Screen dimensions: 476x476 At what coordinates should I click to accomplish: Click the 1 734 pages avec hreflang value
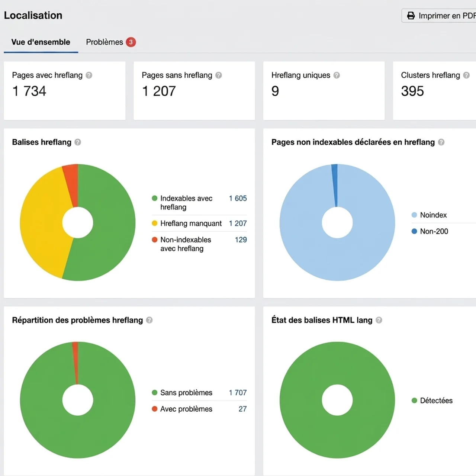tap(29, 91)
